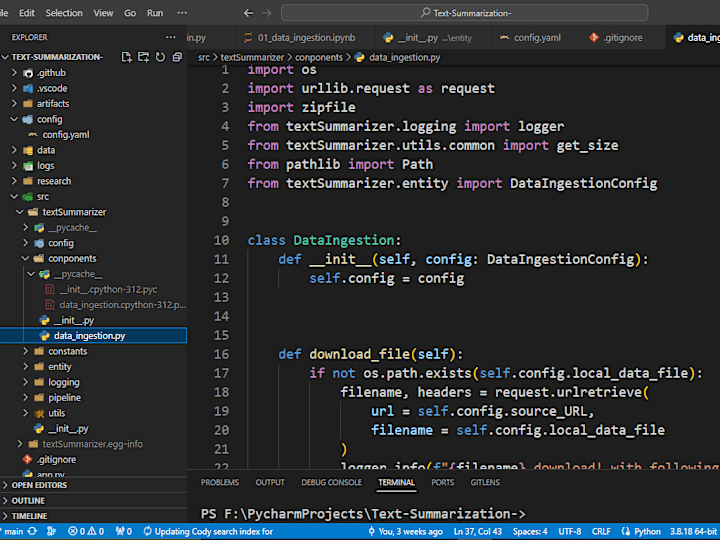This screenshot has width=720, height=540.
Task: Expand the constants folder
Action: [x=68, y=351]
